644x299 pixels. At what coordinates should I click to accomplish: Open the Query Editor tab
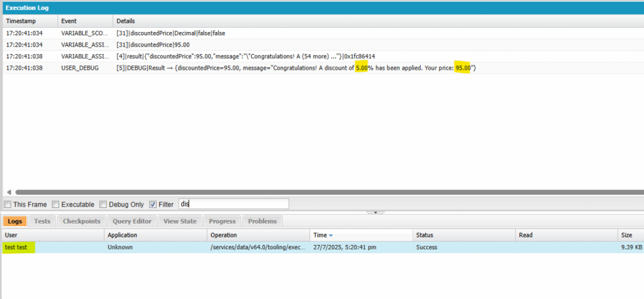(x=132, y=221)
